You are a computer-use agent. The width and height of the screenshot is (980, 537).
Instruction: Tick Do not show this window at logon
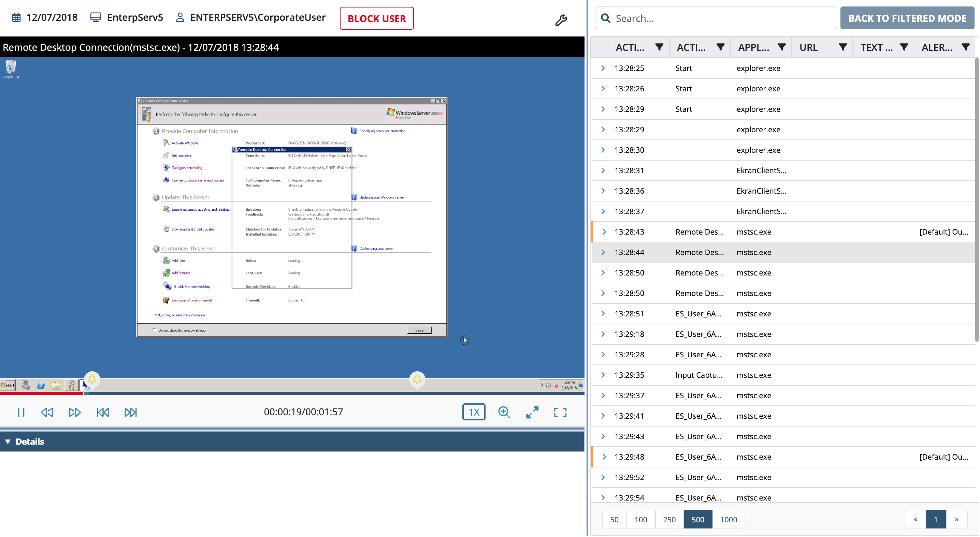click(155, 330)
